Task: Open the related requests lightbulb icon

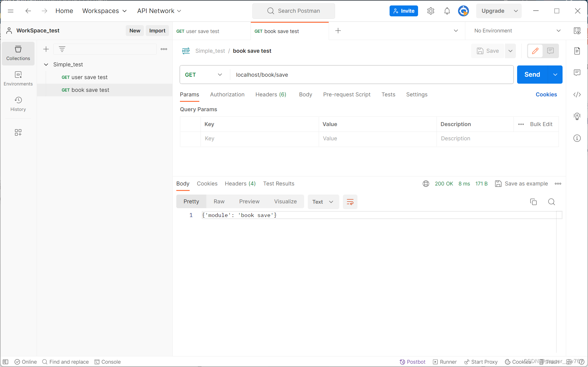Action: (577, 116)
